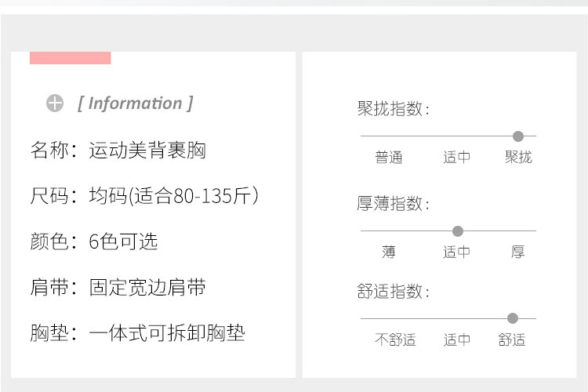
Task: Select 适中 under the 舒适指数 slider
Action: [456, 339]
